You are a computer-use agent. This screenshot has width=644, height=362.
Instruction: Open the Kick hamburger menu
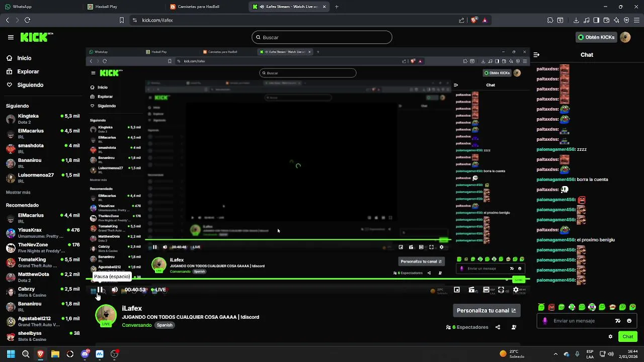11,37
